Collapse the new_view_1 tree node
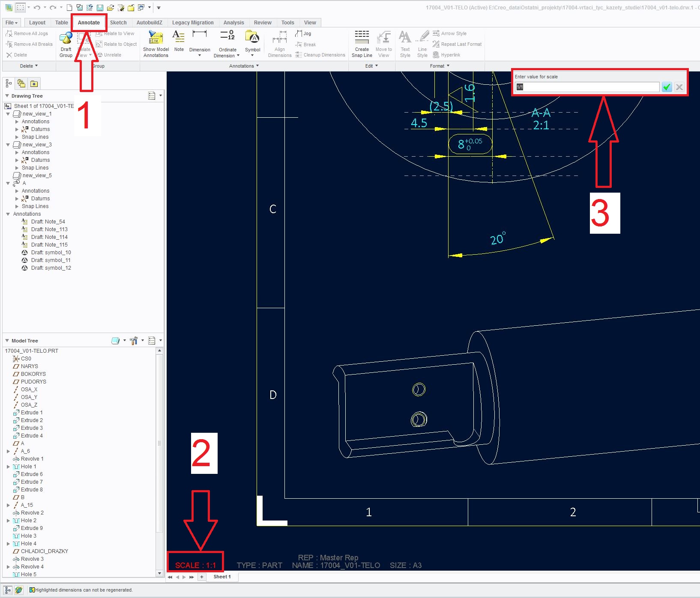700x598 pixels. [x=8, y=114]
